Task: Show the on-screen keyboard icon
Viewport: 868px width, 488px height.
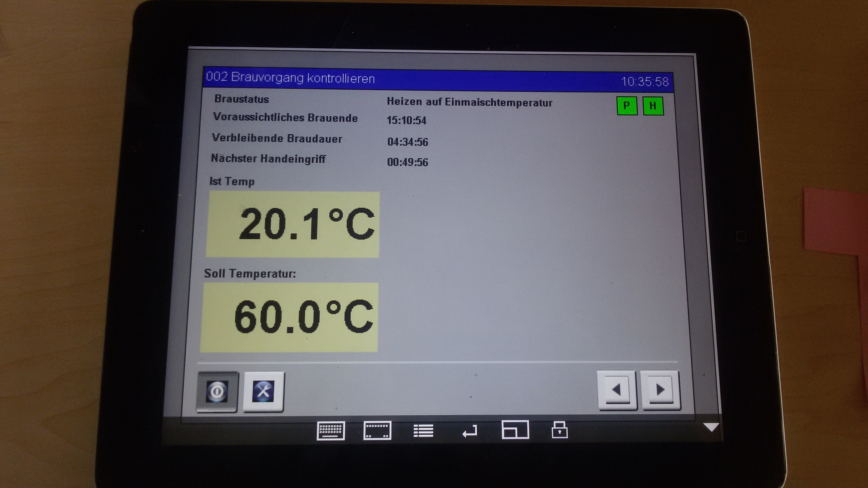Action: [x=331, y=430]
